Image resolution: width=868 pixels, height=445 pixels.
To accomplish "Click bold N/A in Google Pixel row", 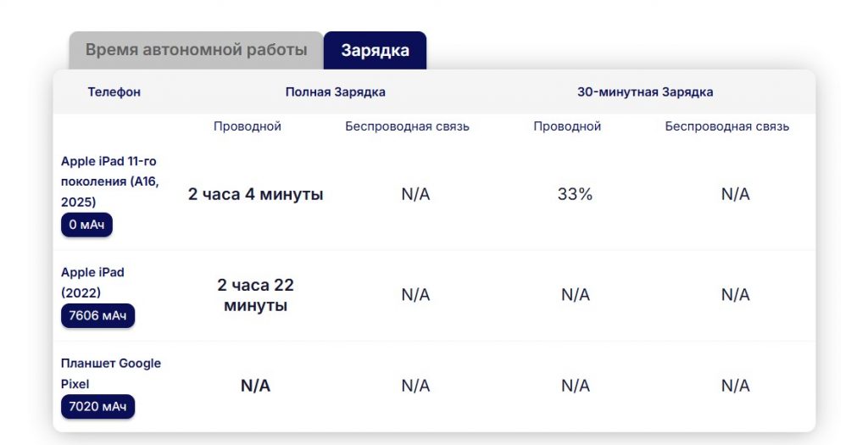I will (x=255, y=386).
